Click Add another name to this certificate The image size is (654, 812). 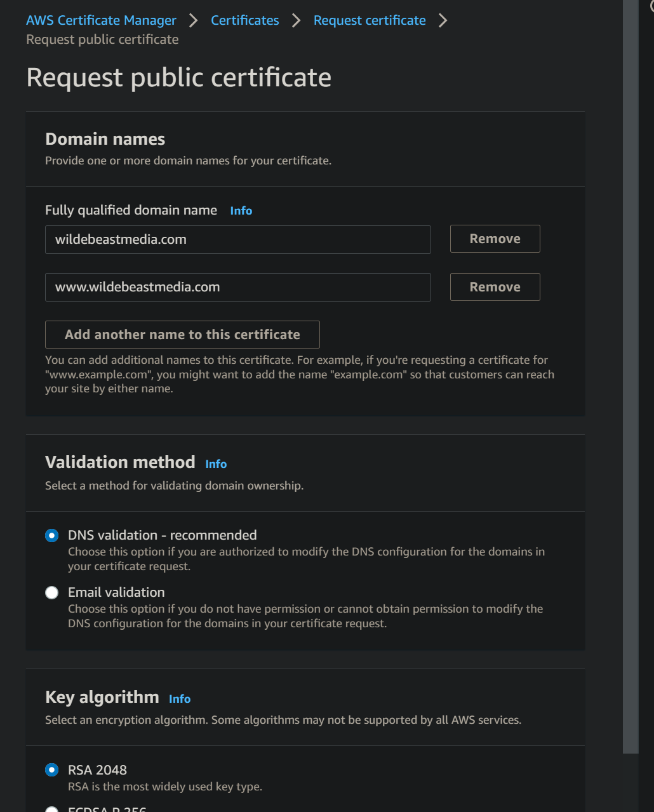coord(182,335)
